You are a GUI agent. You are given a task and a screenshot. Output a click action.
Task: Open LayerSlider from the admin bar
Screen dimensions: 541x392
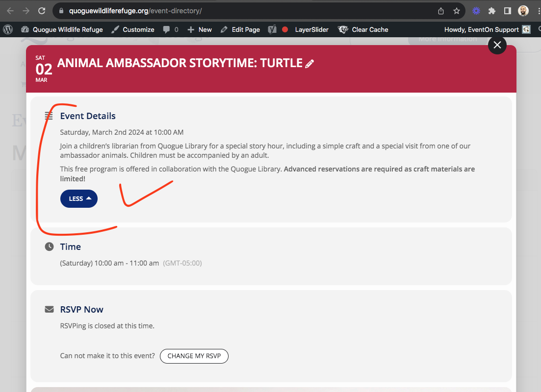(x=311, y=30)
